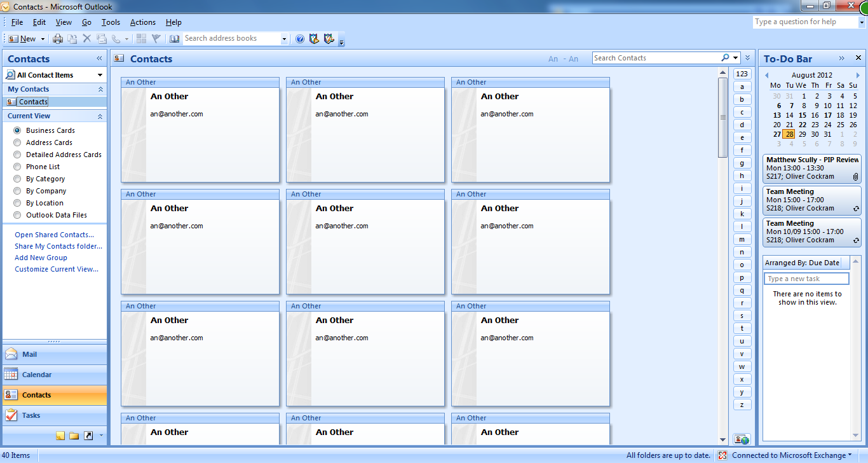Go to previous month in To-Do Bar calendar
The height and width of the screenshot is (463, 868).
767,75
